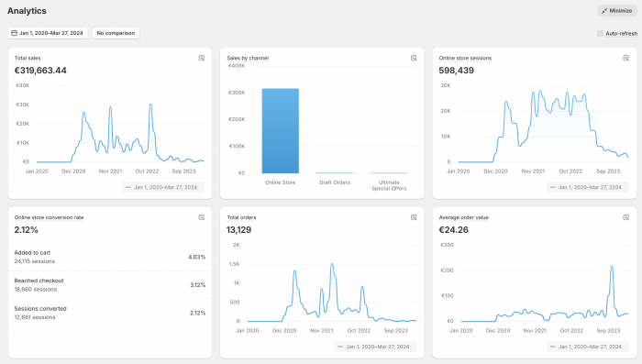Select the Sessions converted row
This screenshot has height=364, width=642.
coord(110,313)
